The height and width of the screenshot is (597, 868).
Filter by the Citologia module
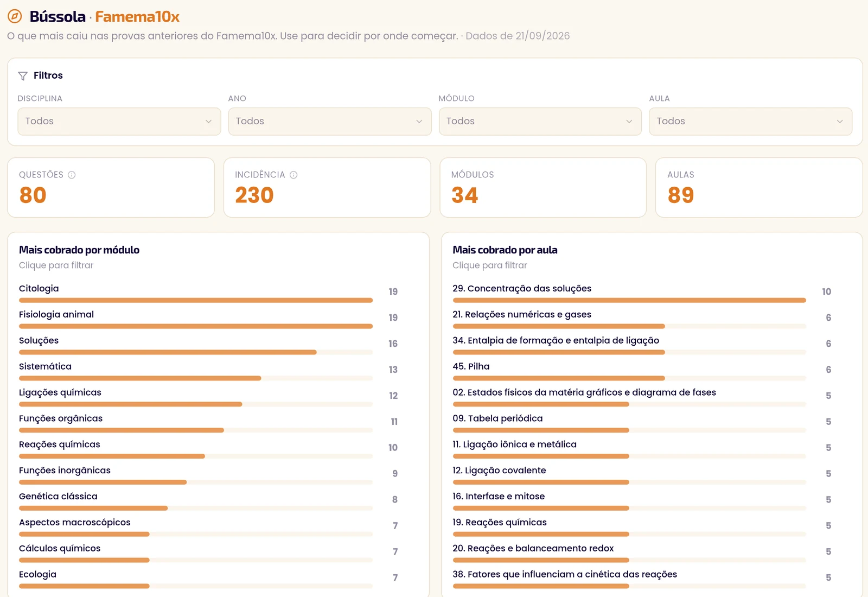click(208, 293)
